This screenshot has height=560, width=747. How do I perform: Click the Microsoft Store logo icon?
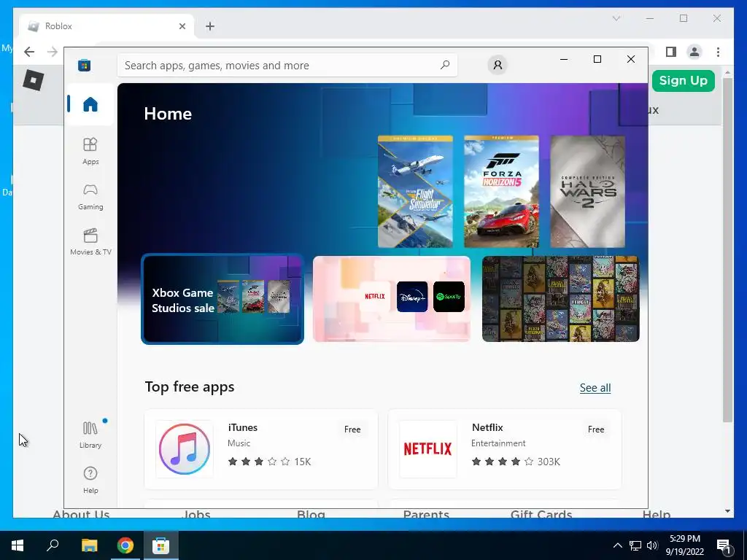tap(85, 65)
